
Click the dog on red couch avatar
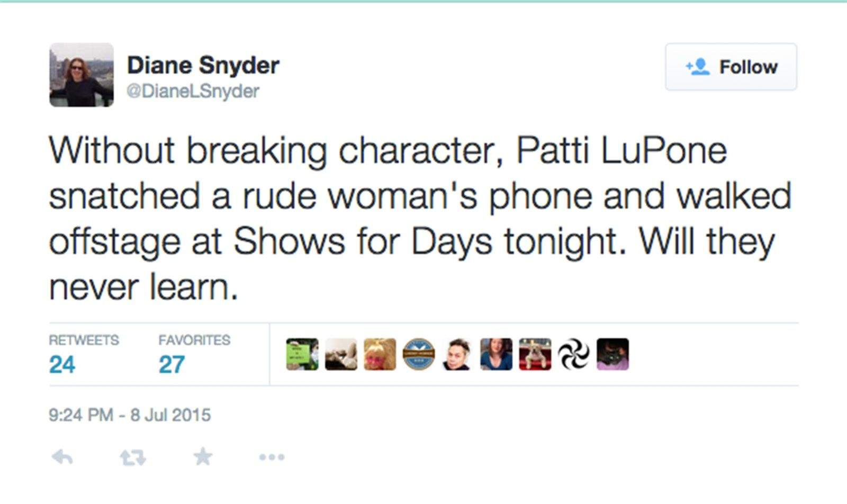coord(535,354)
